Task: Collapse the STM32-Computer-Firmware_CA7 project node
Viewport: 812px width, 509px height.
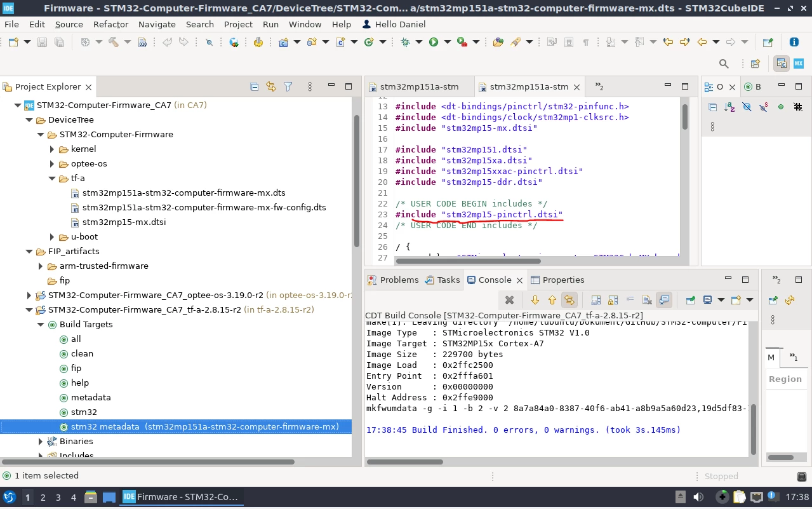Action: [17, 105]
